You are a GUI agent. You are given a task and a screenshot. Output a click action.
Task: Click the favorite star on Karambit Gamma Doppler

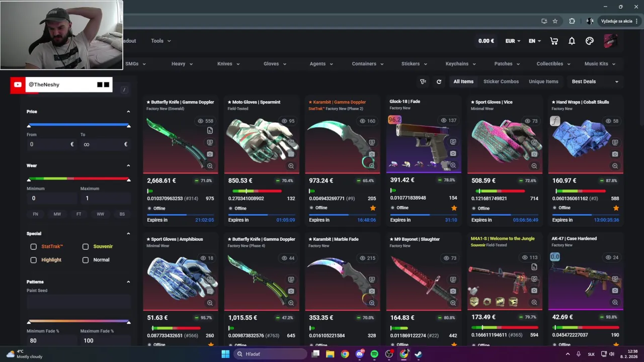coord(373,208)
